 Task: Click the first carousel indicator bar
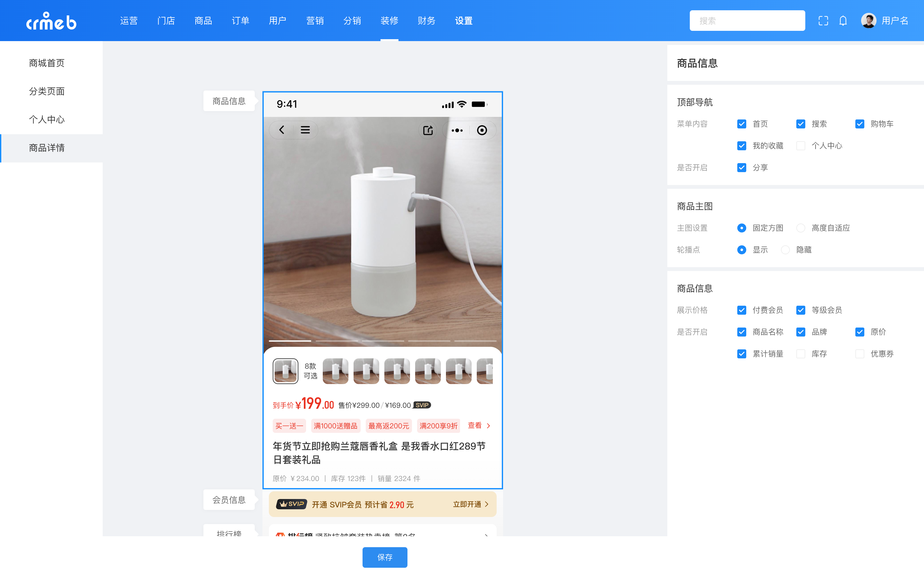[x=290, y=341]
